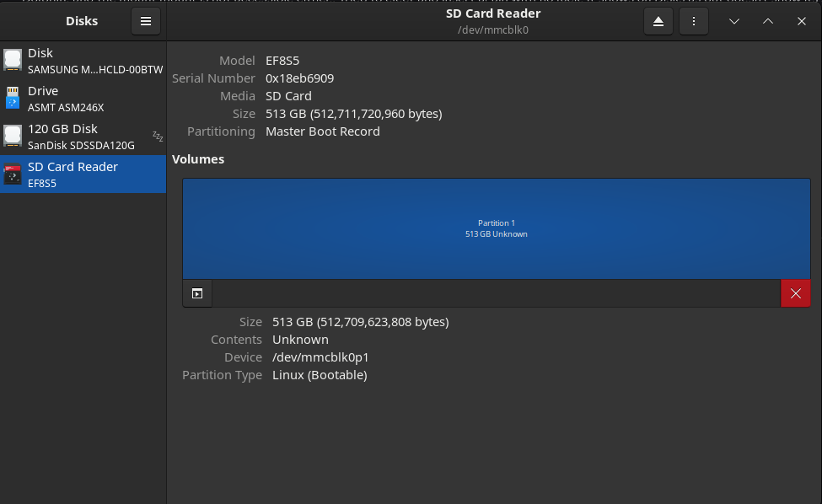Click the Contents value Unknown
Image resolution: width=822 pixels, height=504 pixels.
tap(300, 340)
